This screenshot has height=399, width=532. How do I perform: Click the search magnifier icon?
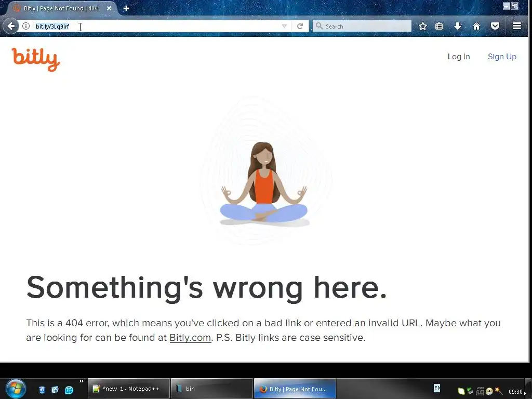[319, 26]
